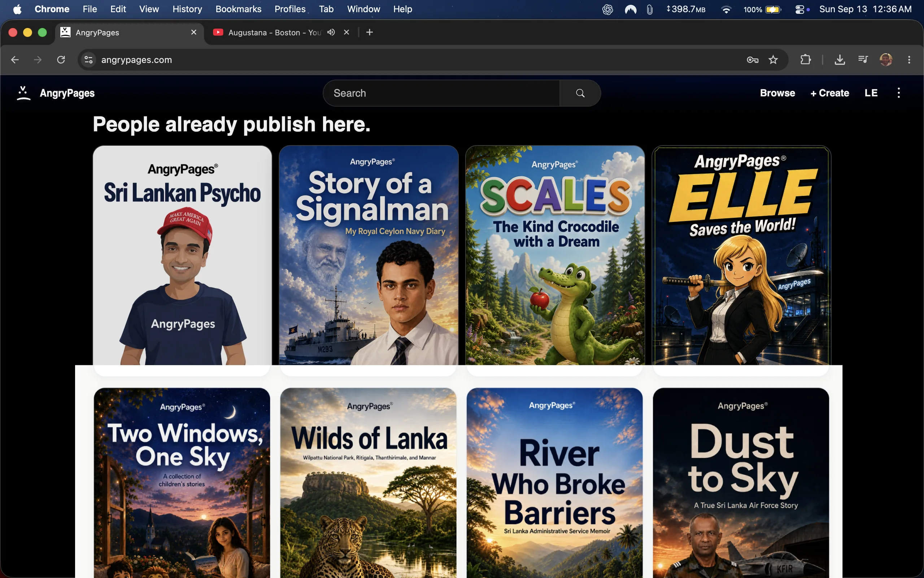The image size is (924, 578).
Task: Bookmark this page with the star icon
Action: [773, 60]
